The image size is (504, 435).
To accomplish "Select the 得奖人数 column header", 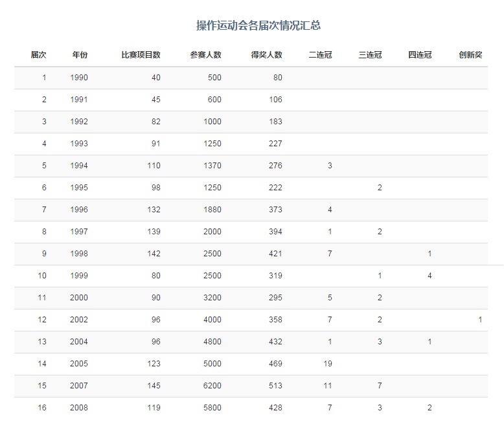I will coord(266,55).
